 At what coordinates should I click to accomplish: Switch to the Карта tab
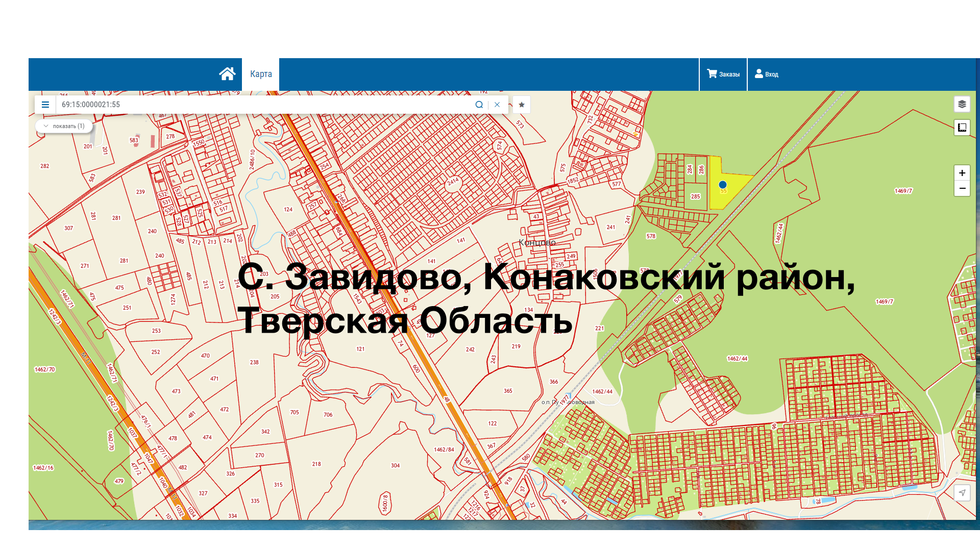261,74
